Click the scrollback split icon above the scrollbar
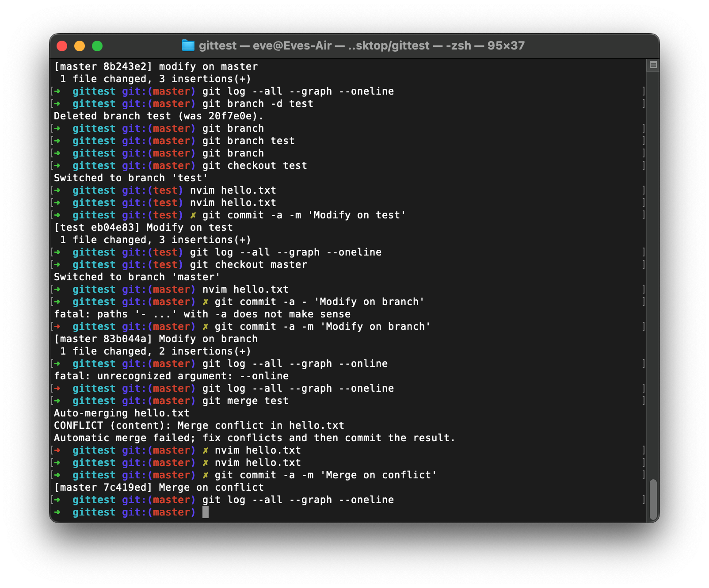Viewport: 709px width, 588px height. pyautogui.click(x=653, y=65)
